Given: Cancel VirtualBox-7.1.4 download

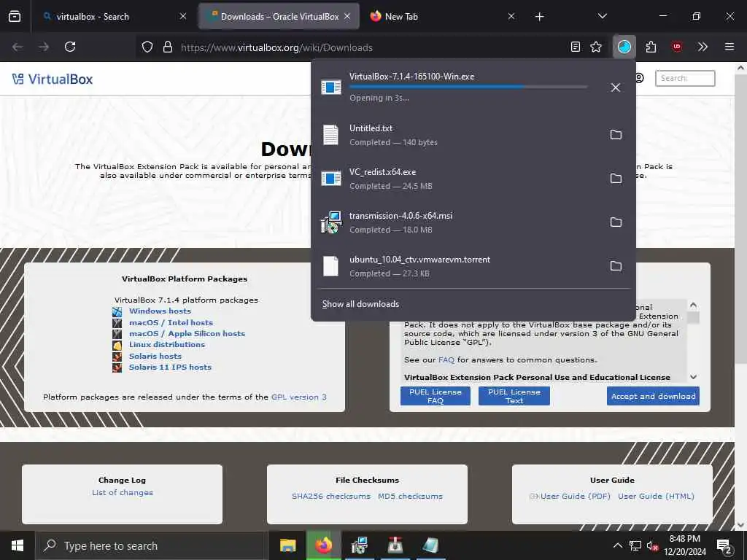Looking at the screenshot, I should coord(616,87).
